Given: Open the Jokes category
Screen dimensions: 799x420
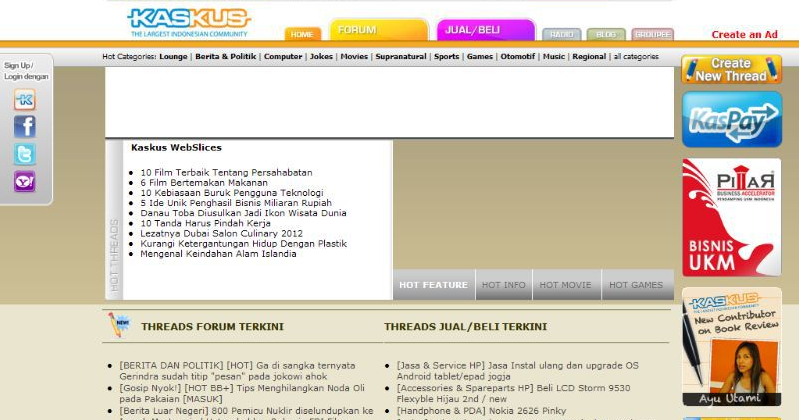Looking at the screenshot, I should 322,57.
